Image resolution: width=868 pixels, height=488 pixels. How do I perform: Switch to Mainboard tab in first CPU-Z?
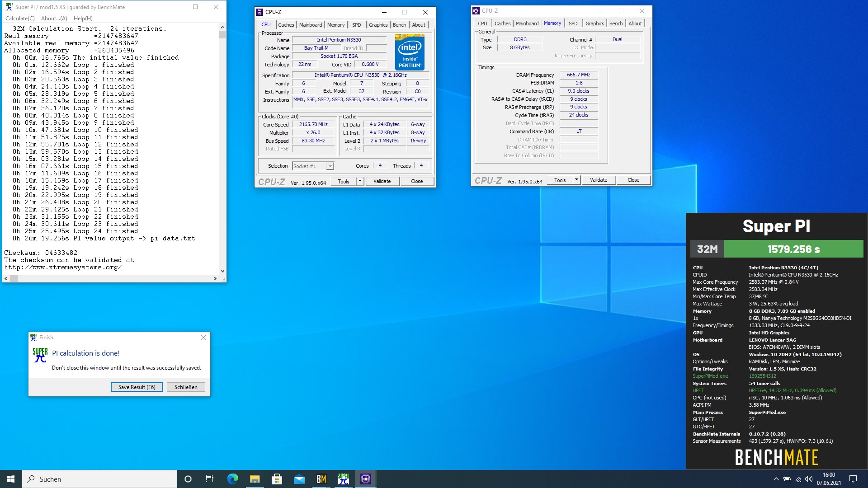pos(311,25)
